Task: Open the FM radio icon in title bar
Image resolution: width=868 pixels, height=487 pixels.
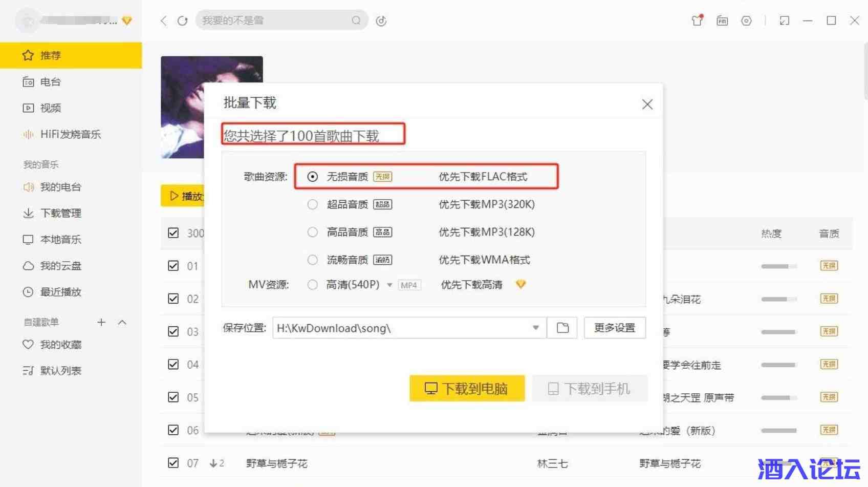Action: pos(722,20)
